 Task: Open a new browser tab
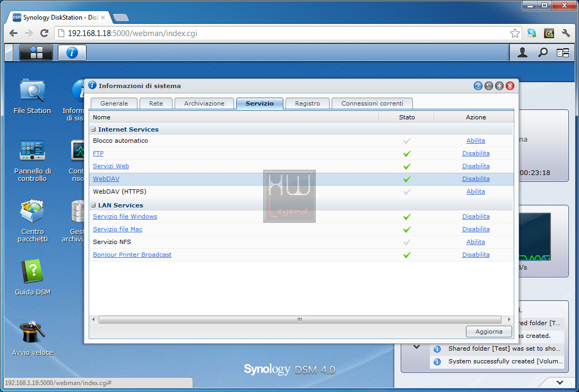tap(121, 18)
